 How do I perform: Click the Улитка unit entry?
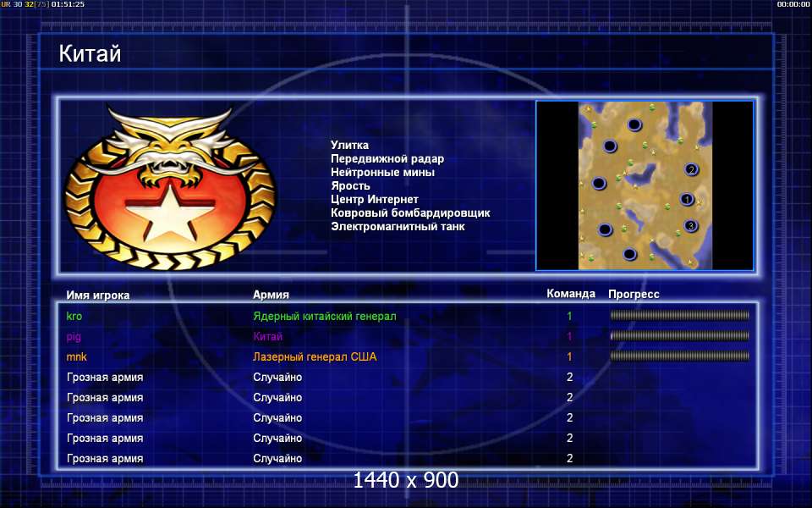pyautogui.click(x=349, y=145)
